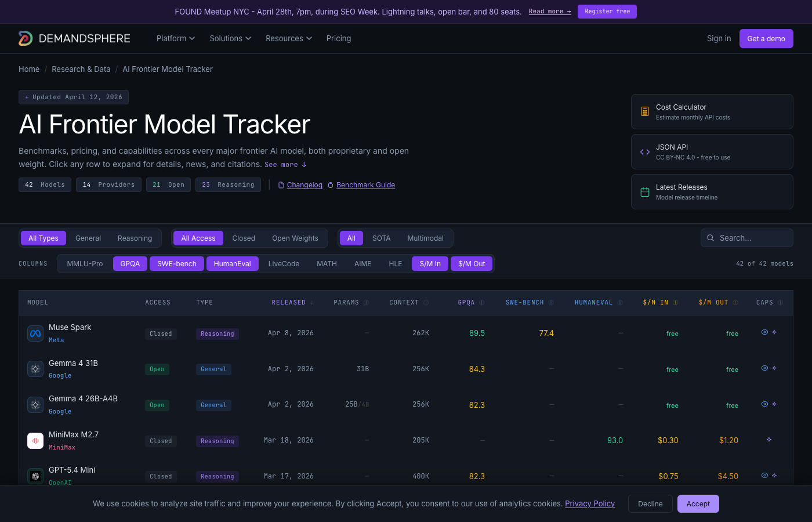
Task: Accept the cookie notice
Action: click(698, 503)
